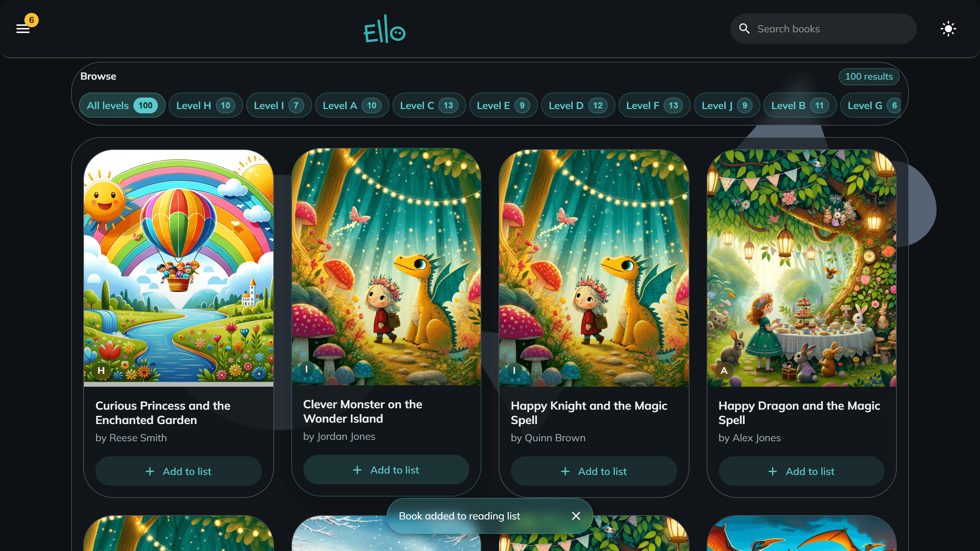Viewport: 980px width, 551px height.
Task: Add Curious Princess book to list
Action: [x=178, y=471]
